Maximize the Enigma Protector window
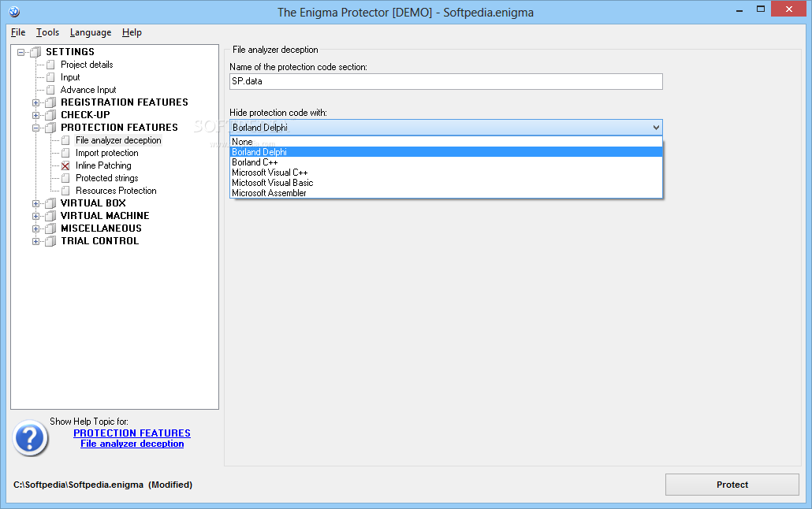 [760, 9]
